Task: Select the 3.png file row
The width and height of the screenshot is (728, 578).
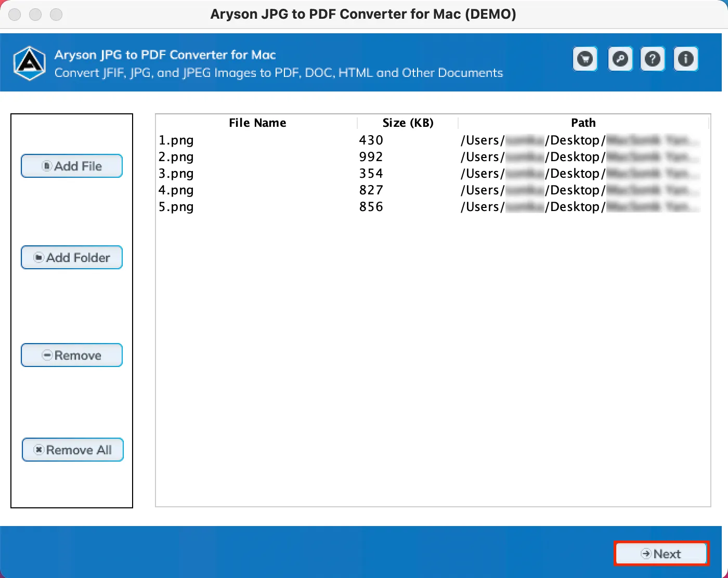Action: (433, 174)
